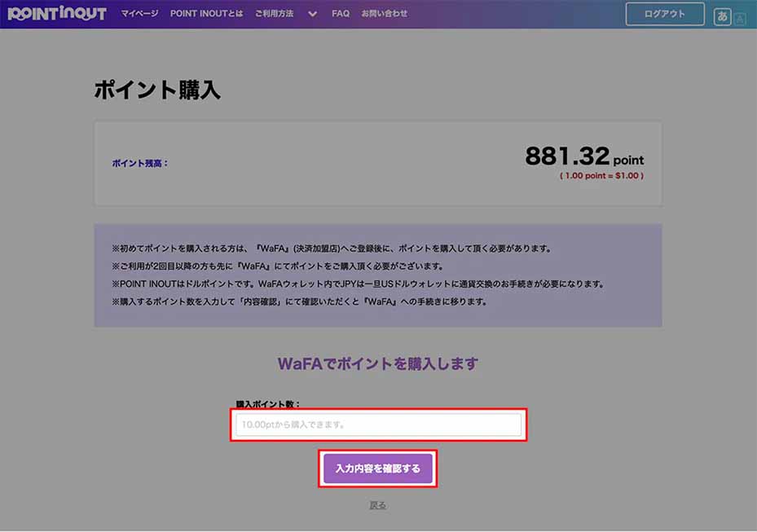
Task: Click the ログアウト button
Action: pyautogui.click(x=665, y=14)
